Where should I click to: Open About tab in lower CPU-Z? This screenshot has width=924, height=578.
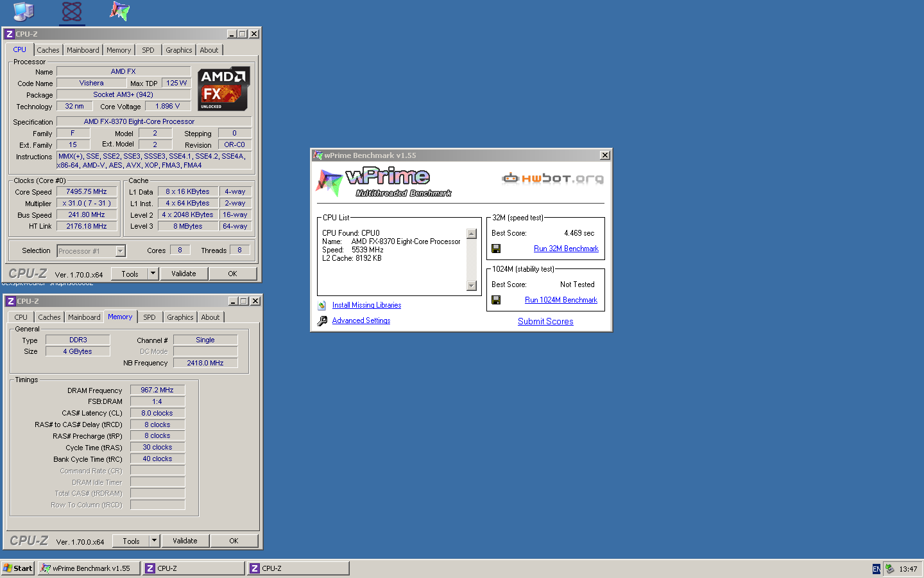coord(210,317)
